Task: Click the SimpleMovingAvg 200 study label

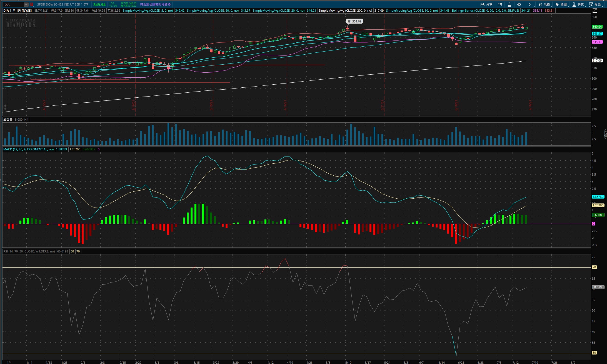Action: click(345, 11)
